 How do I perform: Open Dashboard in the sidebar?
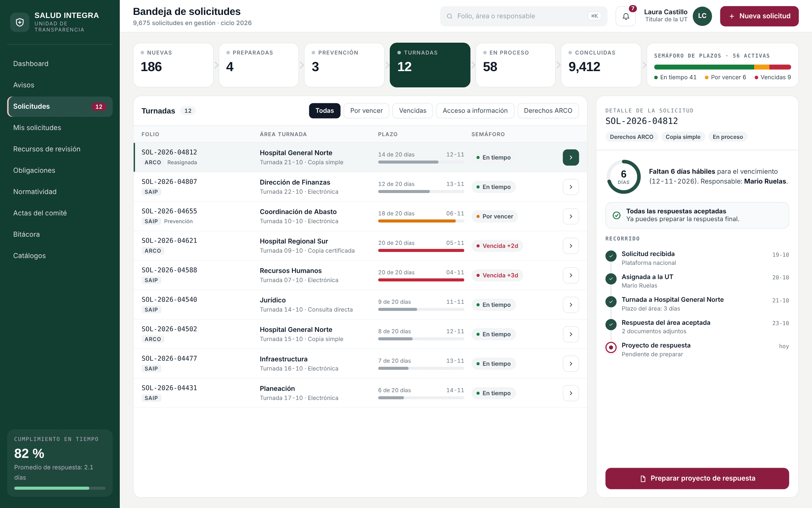point(60,64)
